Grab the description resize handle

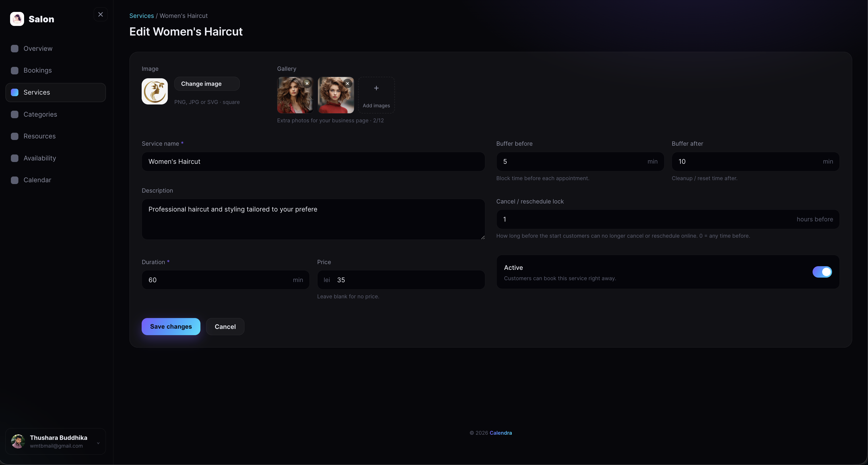[482, 237]
